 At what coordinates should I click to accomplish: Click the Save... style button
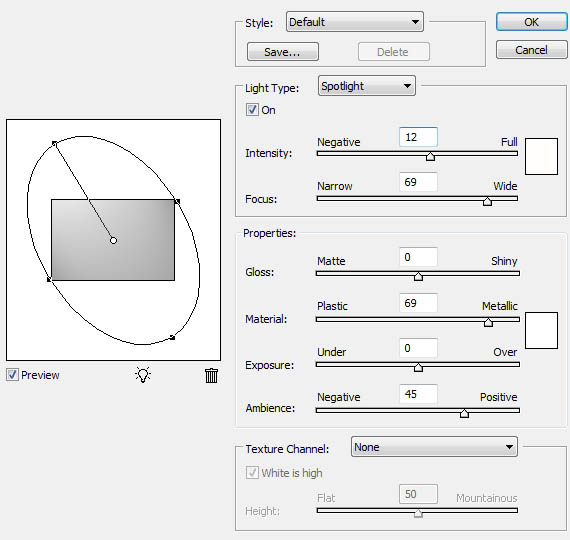[x=283, y=52]
